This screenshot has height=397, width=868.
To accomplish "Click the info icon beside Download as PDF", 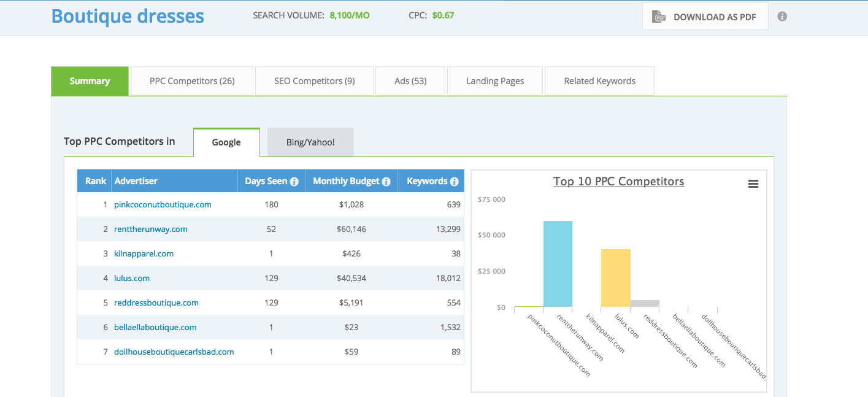I will [x=782, y=17].
